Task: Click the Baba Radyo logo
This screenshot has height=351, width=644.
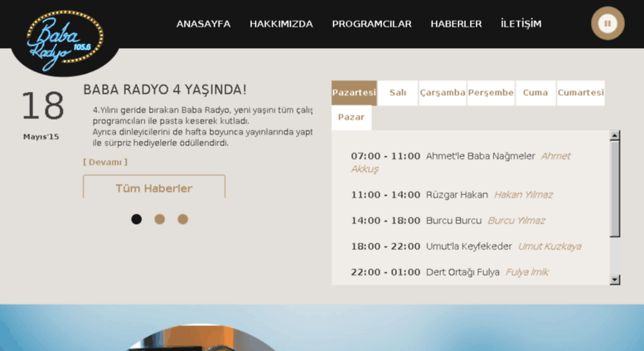Action: [x=65, y=41]
